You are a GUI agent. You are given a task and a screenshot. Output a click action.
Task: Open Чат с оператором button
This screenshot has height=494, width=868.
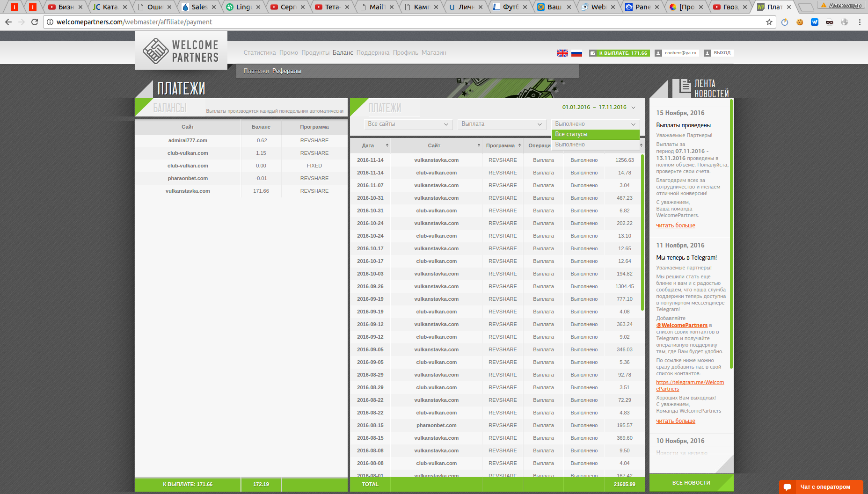(821, 487)
